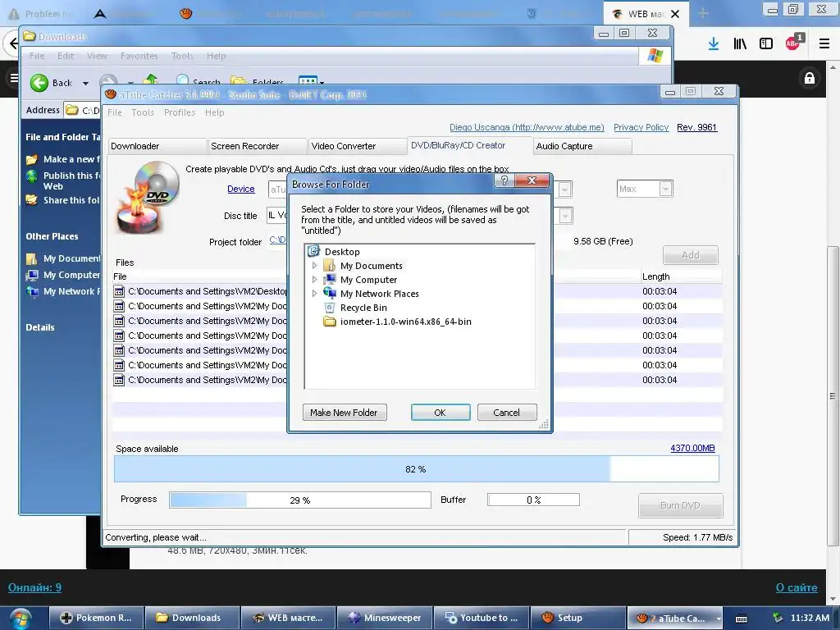Click the Rev. 9961 link

696,127
